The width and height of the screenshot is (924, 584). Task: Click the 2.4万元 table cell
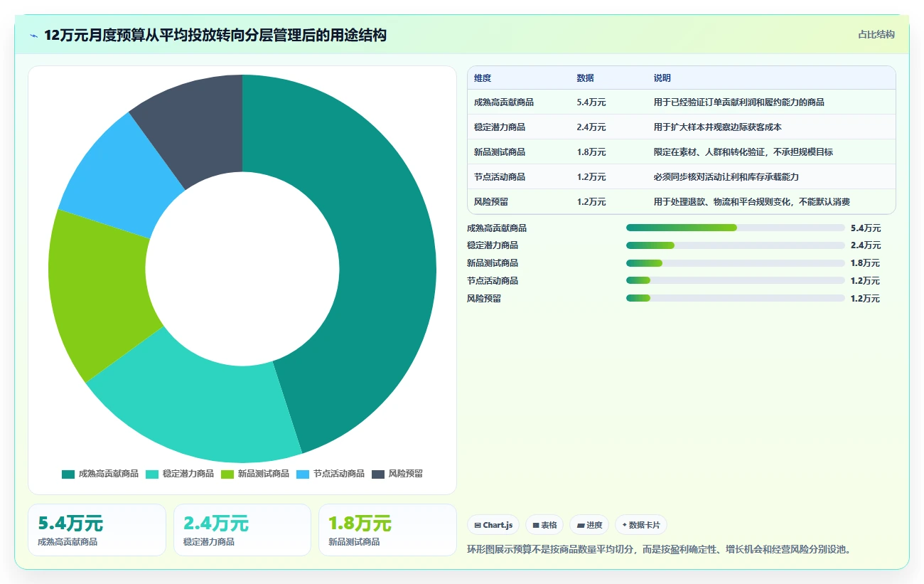pos(591,127)
